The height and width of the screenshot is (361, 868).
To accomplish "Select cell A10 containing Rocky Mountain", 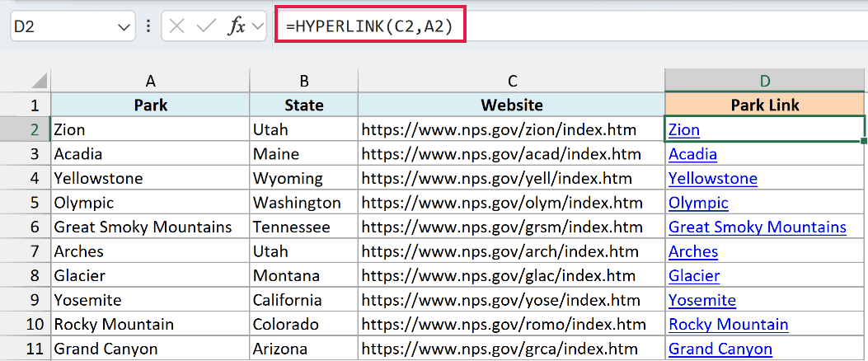I will point(150,324).
